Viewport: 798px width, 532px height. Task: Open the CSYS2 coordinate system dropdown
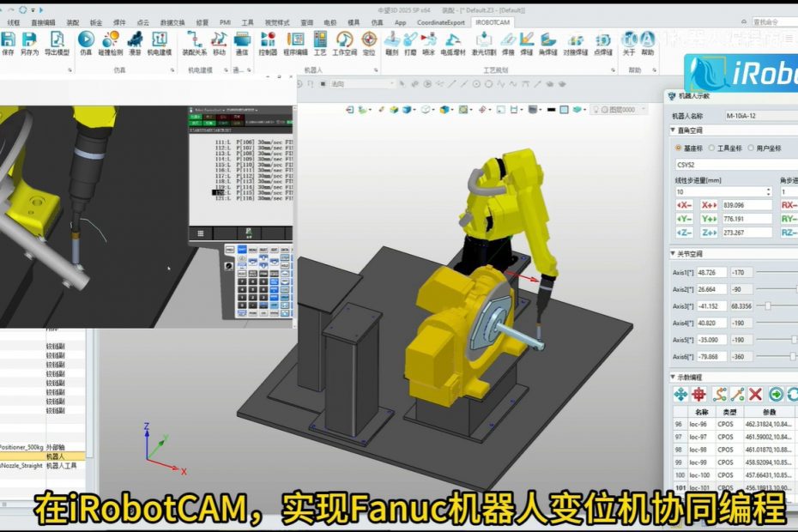[x=736, y=165]
